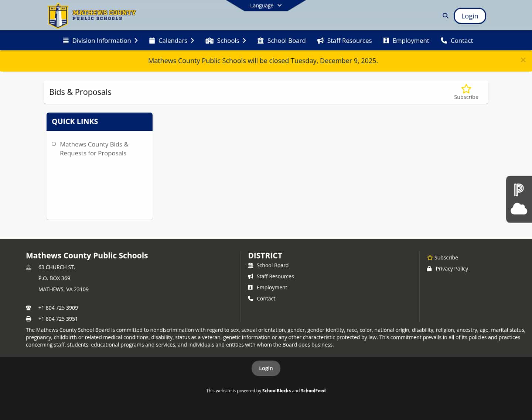Toggle the footer Subscribe star
Screen dimensions: 532x420
click(430, 257)
